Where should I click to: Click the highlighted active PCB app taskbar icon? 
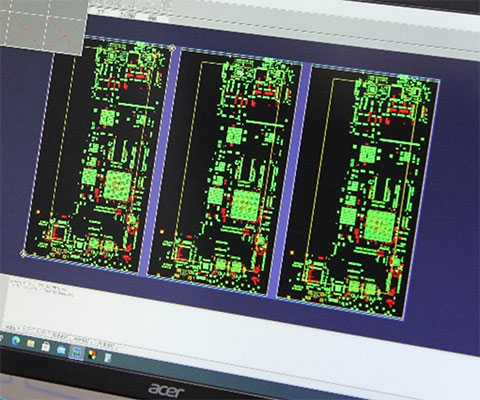pos(76,352)
